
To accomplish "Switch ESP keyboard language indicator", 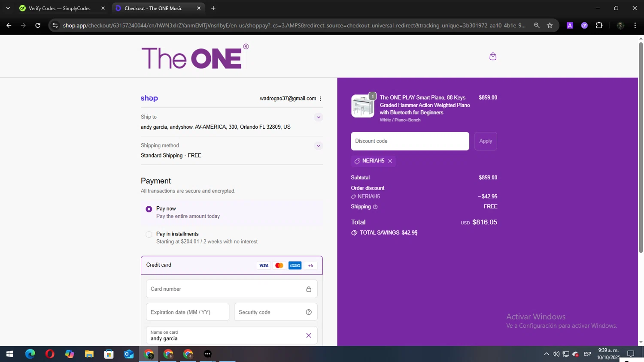I will (x=587, y=354).
